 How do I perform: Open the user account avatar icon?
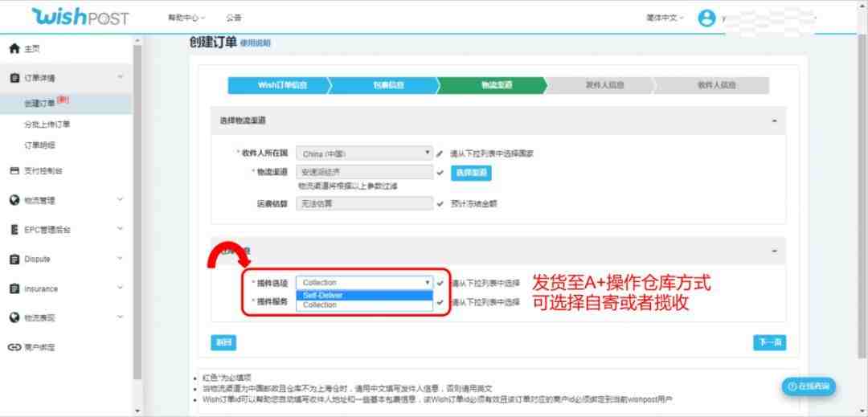(706, 18)
